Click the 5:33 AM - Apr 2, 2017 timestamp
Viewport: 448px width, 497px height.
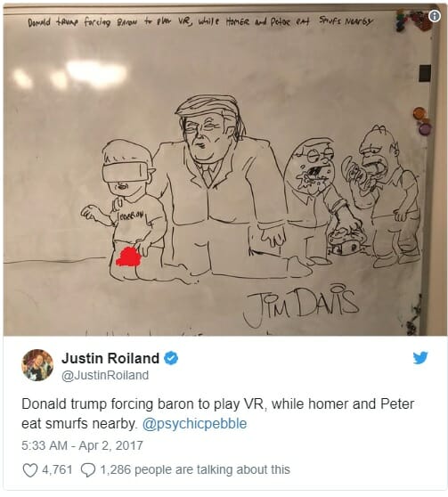coord(82,445)
